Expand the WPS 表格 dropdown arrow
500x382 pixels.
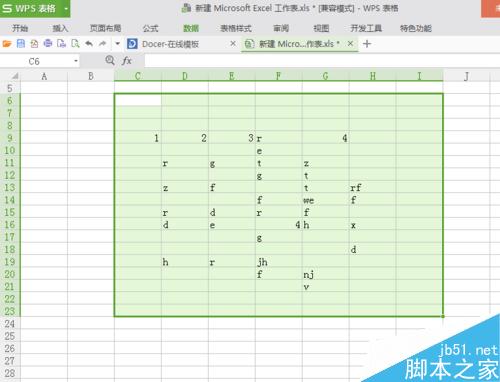tap(66, 8)
